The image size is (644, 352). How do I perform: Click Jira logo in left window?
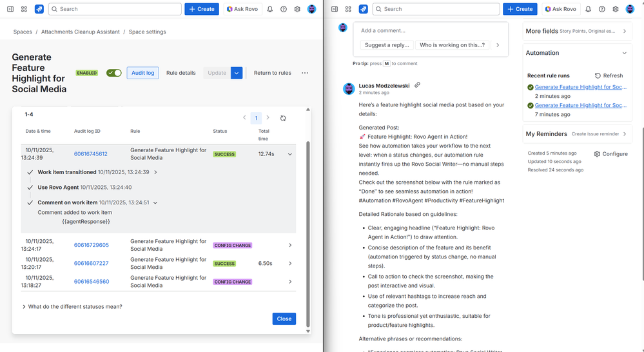pos(39,9)
